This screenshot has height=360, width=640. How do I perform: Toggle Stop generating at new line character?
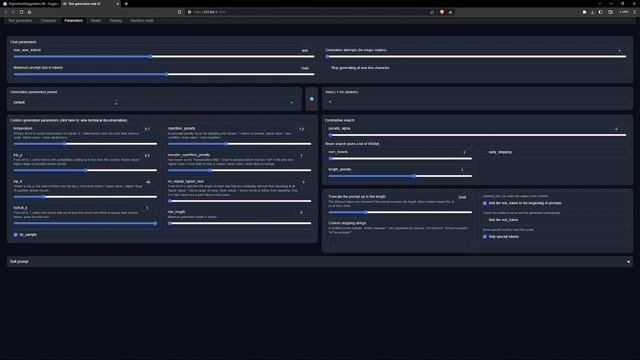[327, 68]
